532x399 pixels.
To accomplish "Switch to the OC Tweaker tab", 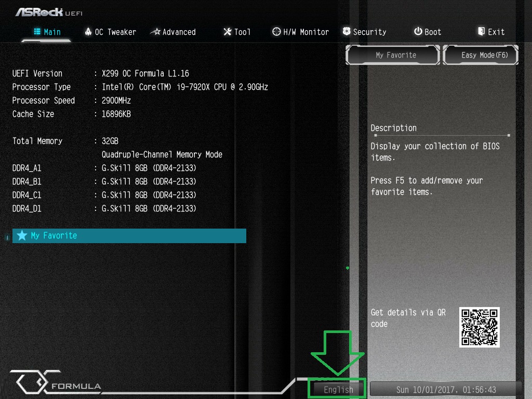I will [111, 32].
